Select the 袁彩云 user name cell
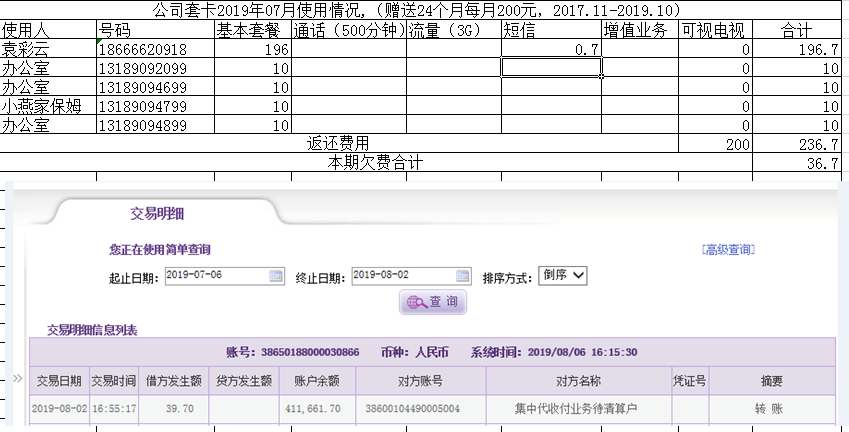This screenshot has width=849, height=432. coord(48,49)
